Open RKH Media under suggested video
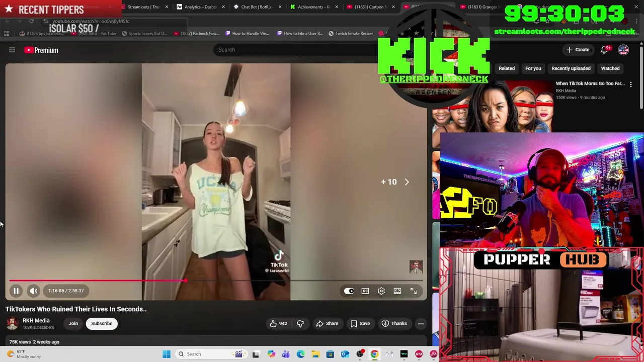The image size is (644, 362). 566,91
